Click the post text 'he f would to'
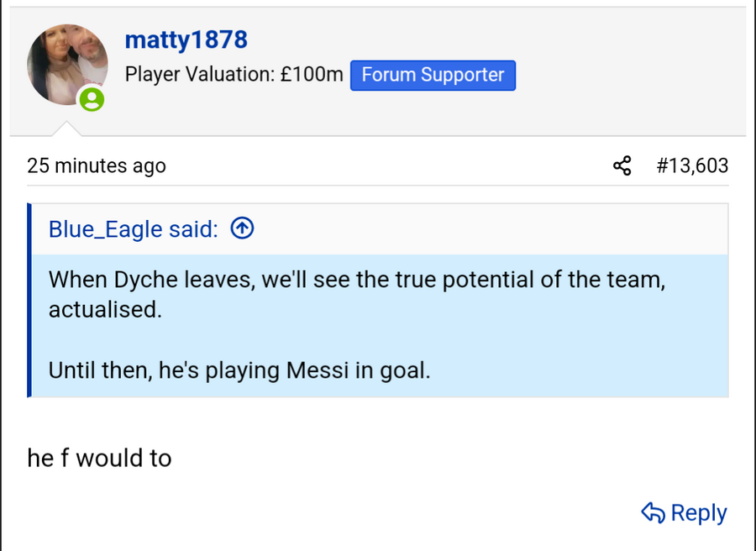 tap(99, 458)
